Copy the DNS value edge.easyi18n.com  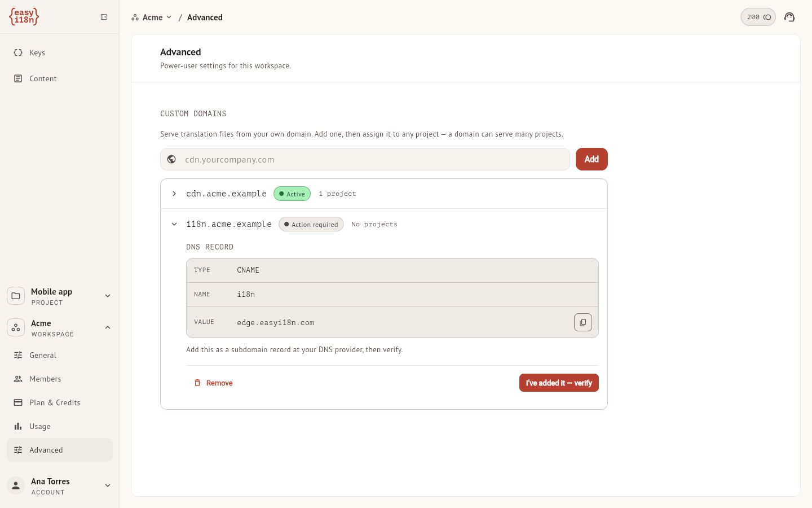click(x=583, y=322)
